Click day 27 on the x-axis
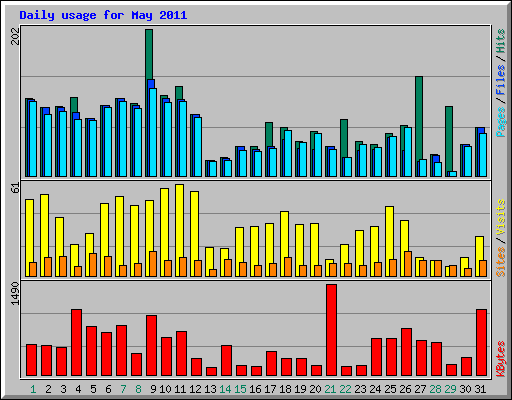 (x=420, y=389)
